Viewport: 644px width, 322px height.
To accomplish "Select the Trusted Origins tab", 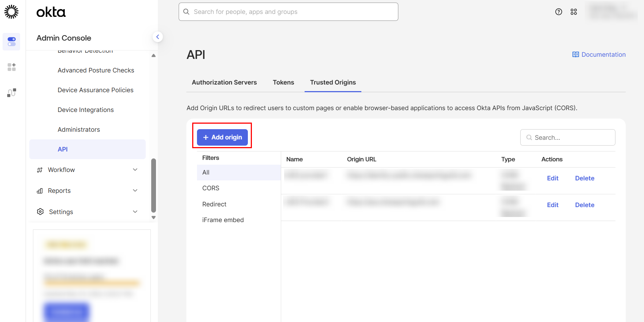I will [x=333, y=82].
